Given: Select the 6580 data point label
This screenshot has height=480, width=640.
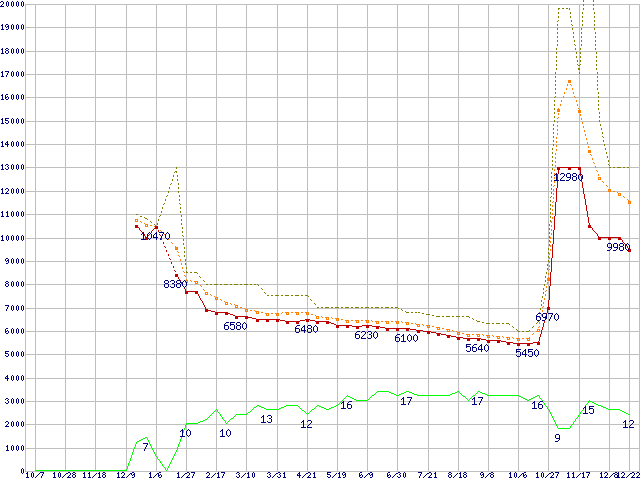Looking at the screenshot, I should pyautogui.click(x=235, y=327).
